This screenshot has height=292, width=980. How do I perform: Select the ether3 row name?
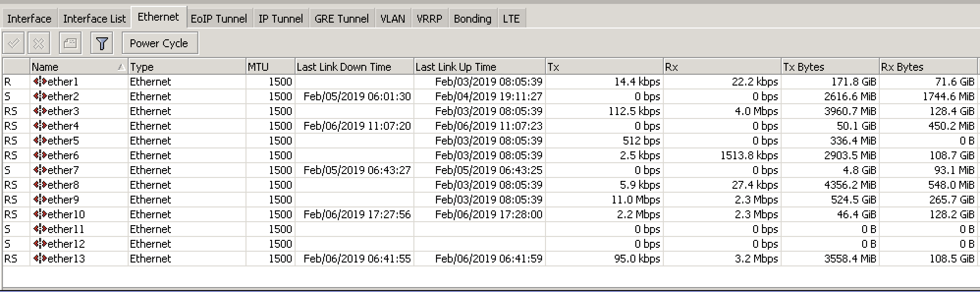coord(63,111)
